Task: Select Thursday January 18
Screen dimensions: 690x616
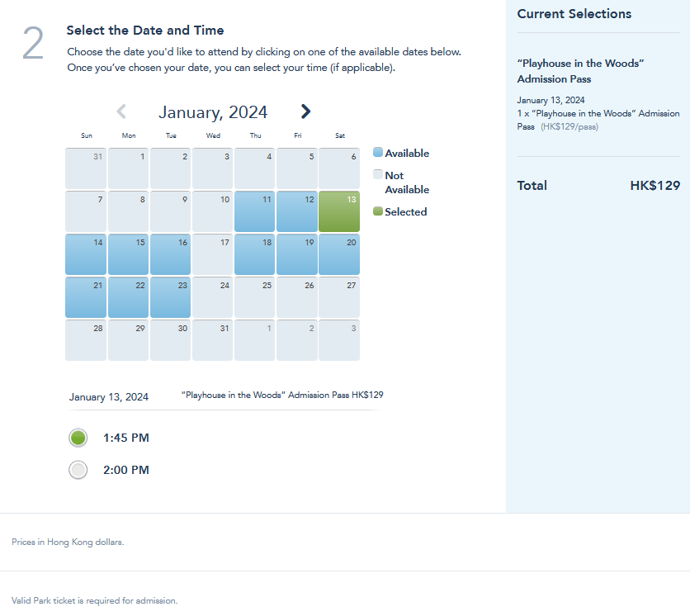Action: [x=255, y=254]
